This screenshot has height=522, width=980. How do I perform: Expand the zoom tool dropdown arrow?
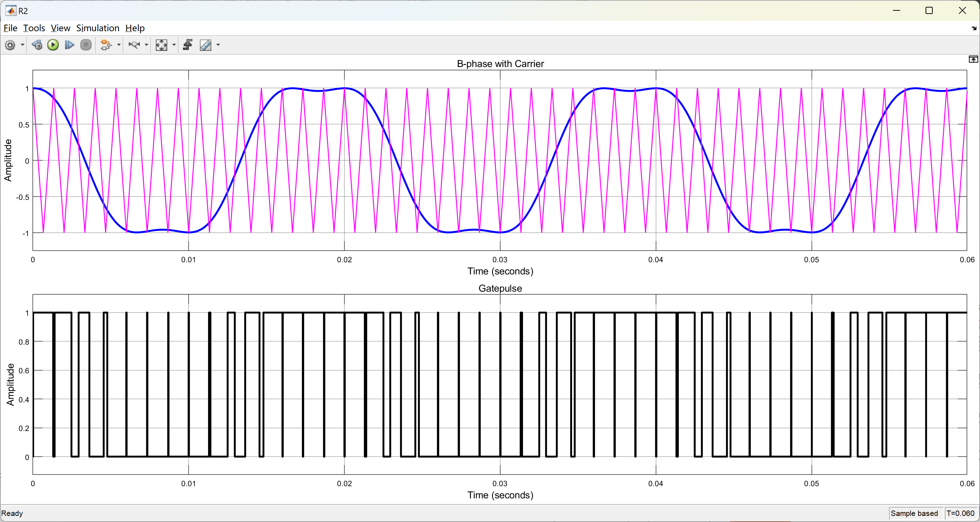tap(146, 45)
